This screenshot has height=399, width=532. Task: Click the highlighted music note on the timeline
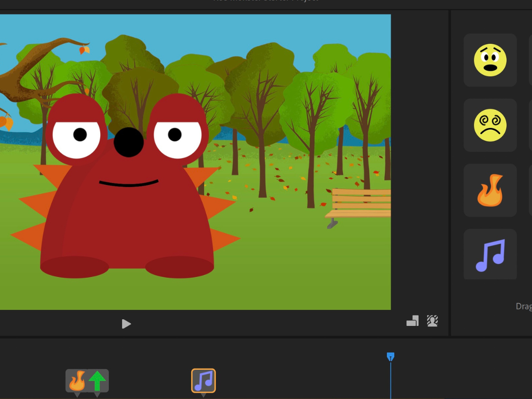203,380
